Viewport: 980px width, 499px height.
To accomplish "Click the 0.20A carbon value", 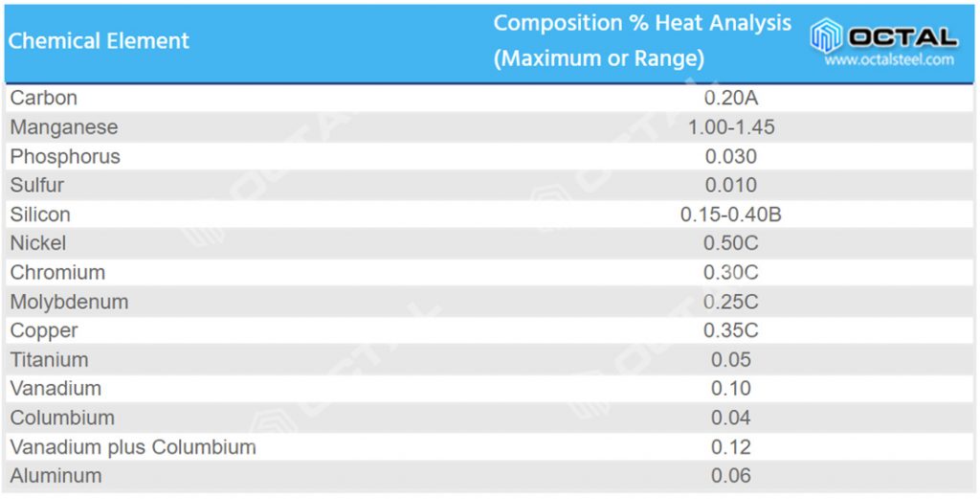I will pyautogui.click(x=731, y=98).
